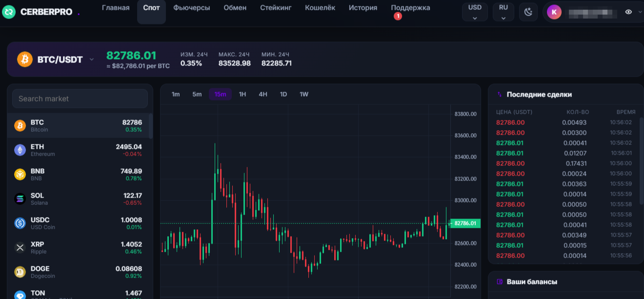Click the Bitcoin icon in the pair header
Screen dimensions: 644x299
coord(25,60)
